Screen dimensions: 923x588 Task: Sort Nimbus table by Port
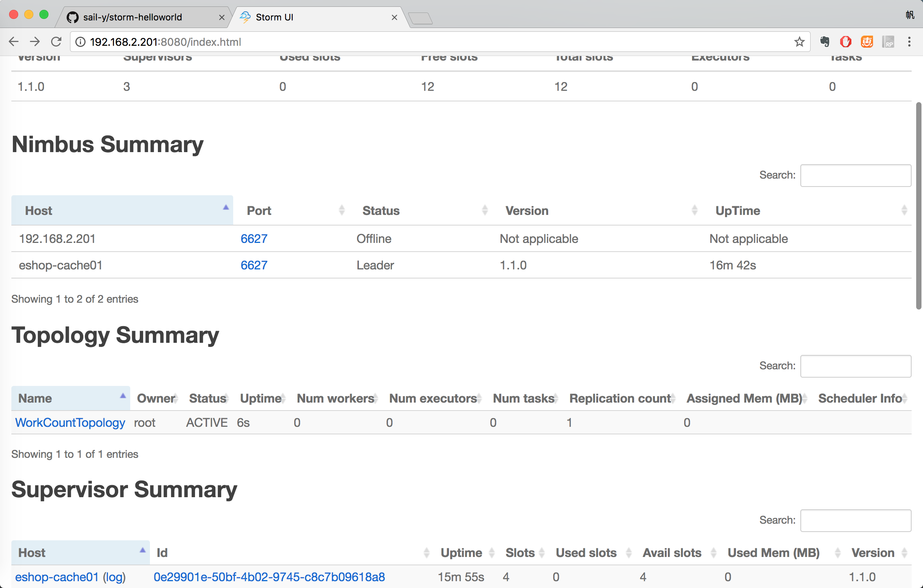[x=291, y=210]
